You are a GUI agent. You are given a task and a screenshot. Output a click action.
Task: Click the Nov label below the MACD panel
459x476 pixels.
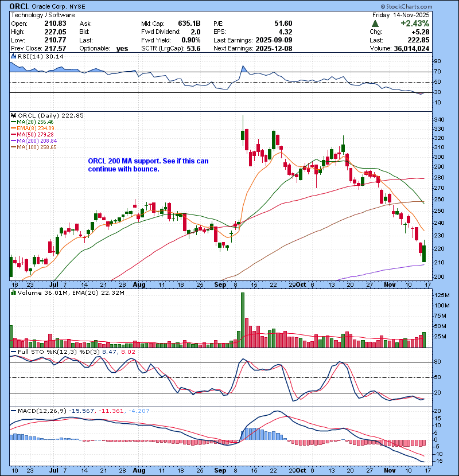(390, 470)
